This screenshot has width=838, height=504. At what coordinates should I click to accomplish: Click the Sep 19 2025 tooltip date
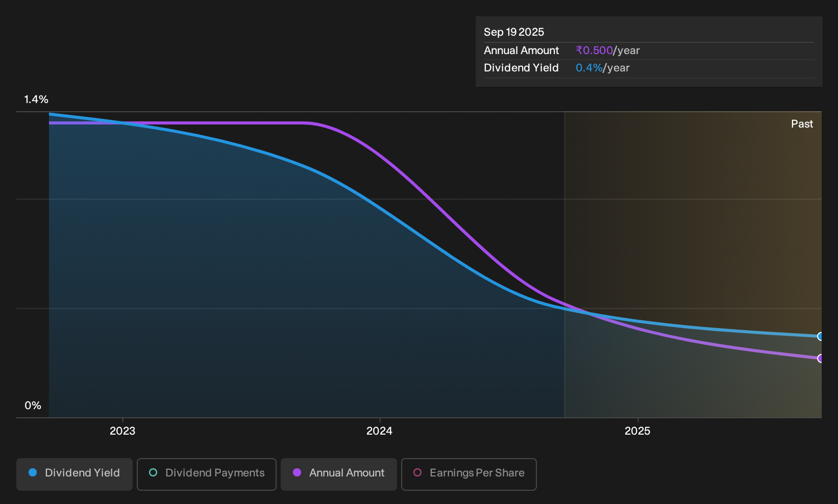coord(514,32)
